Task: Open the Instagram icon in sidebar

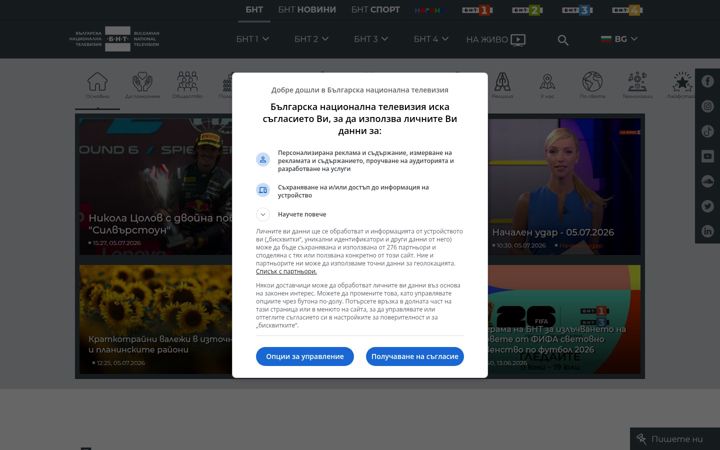Action: [x=707, y=107]
